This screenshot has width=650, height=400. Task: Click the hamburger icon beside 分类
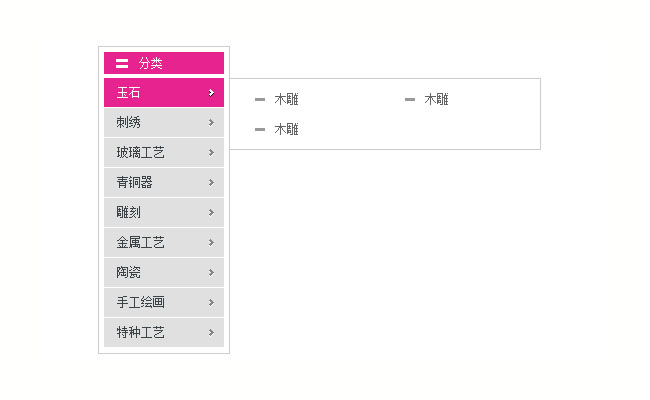point(122,63)
